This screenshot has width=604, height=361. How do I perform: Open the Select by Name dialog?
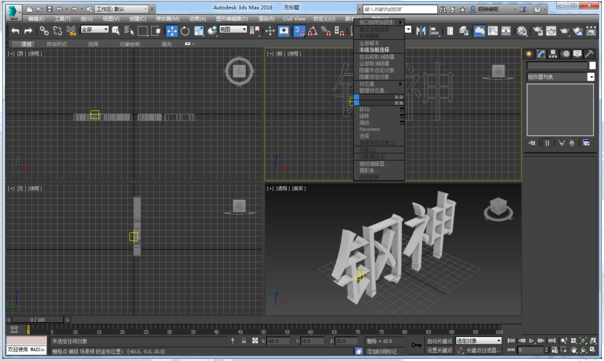129,31
